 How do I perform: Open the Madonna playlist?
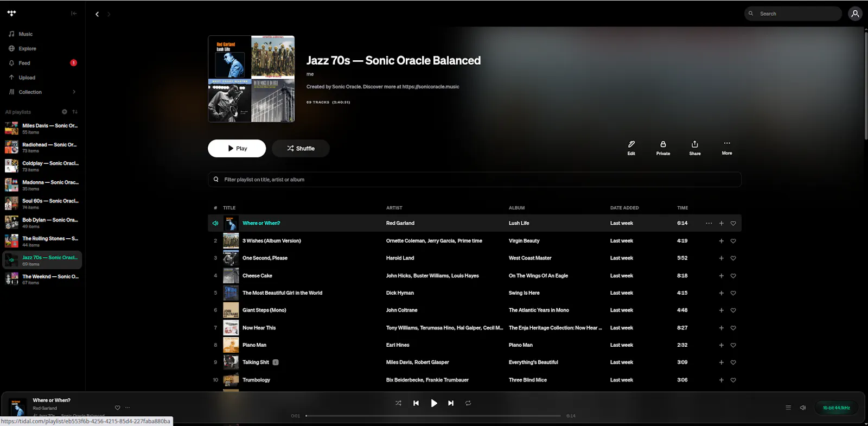(x=42, y=185)
